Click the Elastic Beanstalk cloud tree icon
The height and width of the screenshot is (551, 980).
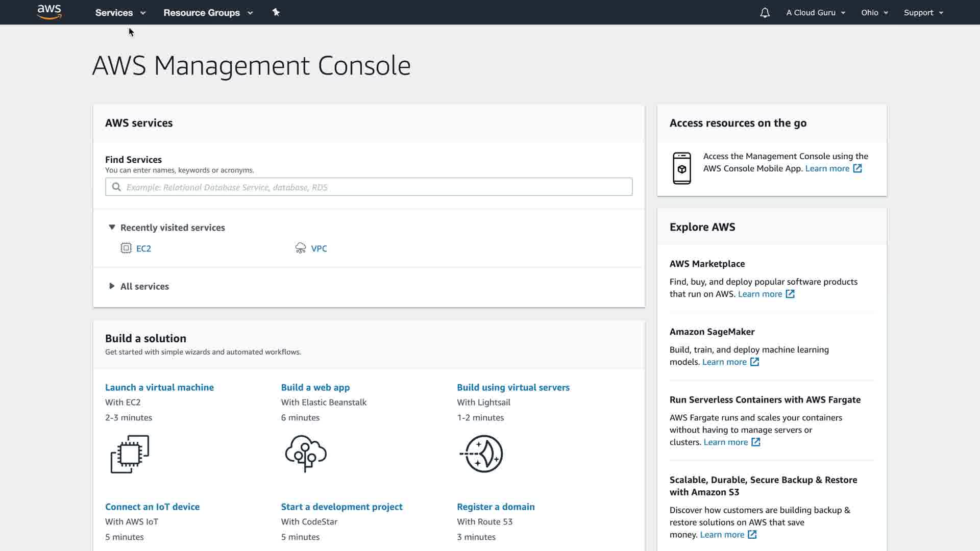(306, 453)
